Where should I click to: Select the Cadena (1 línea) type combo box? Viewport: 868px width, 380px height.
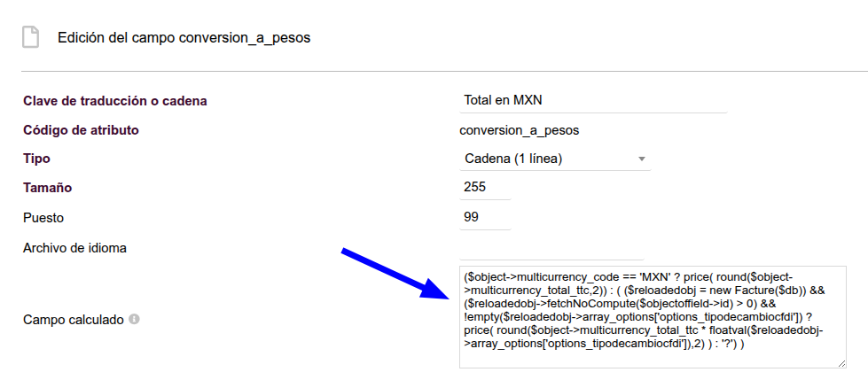pyautogui.click(x=555, y=159)
